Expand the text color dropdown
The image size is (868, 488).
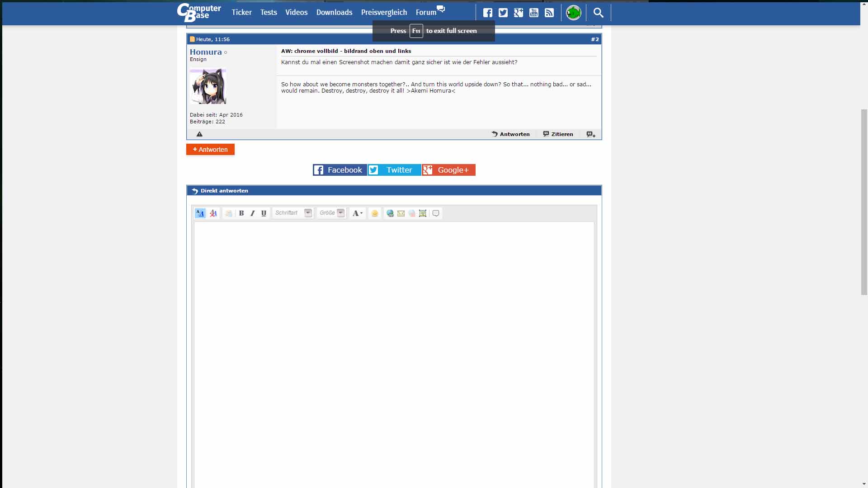point(357,213)
